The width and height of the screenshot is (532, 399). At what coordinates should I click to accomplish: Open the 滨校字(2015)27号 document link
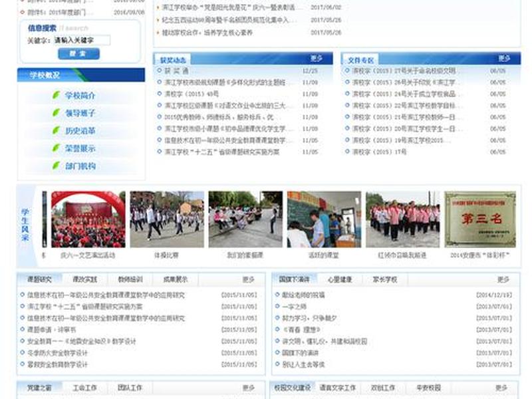pos(404,71)
